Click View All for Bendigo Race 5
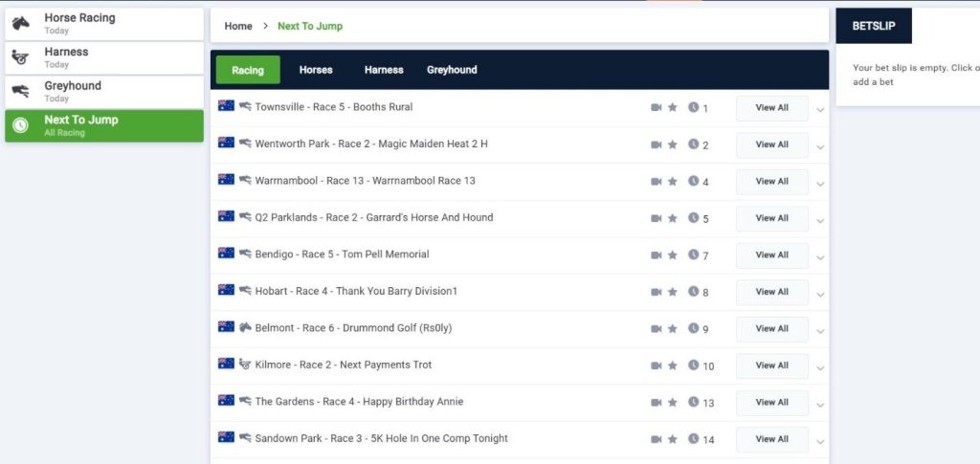This screenshot has width=980, height=464. (x=772, y=255)
